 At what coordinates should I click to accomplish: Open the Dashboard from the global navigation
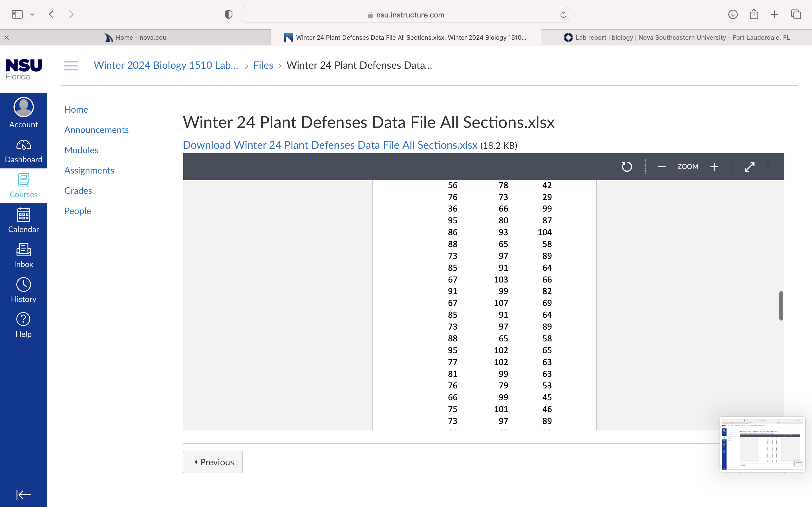pyautogui.click(x=23, y=151)
